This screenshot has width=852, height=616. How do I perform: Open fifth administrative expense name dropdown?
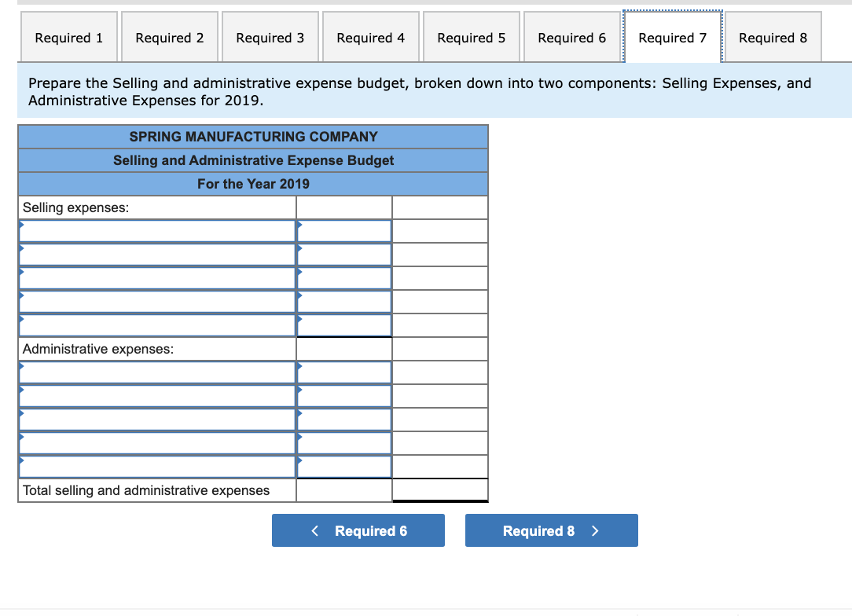click(x=157, y=467)
